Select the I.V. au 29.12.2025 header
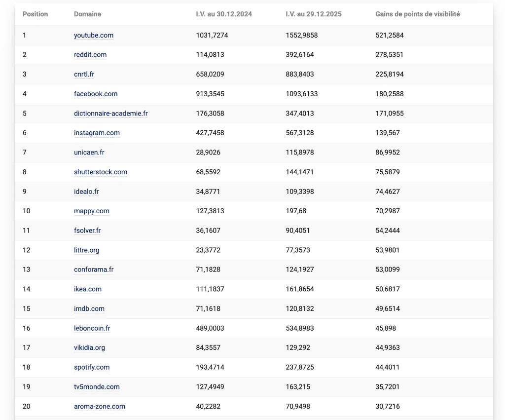The image size is (505, 420). tap(314, 14)
